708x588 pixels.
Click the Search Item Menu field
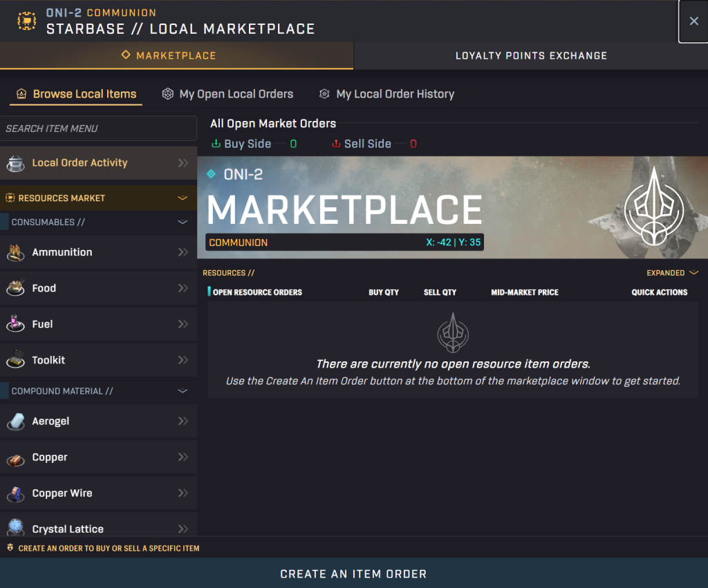pos(99,129)
